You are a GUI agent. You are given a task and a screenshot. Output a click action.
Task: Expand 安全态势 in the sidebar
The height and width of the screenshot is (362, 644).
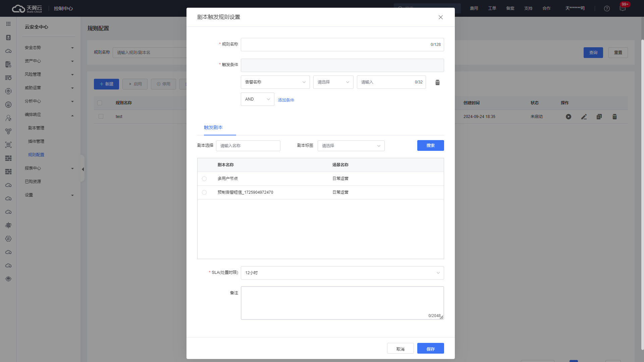click(x=49, y=48)
